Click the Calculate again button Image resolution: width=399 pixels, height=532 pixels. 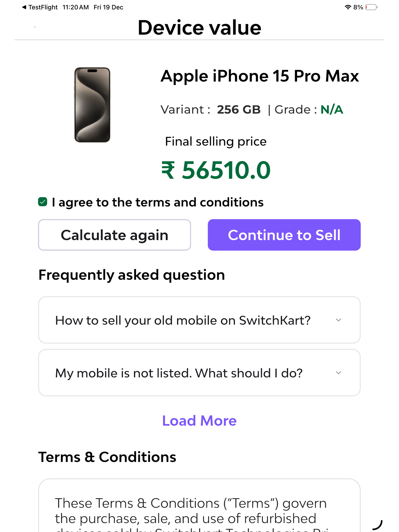[115, 235]
